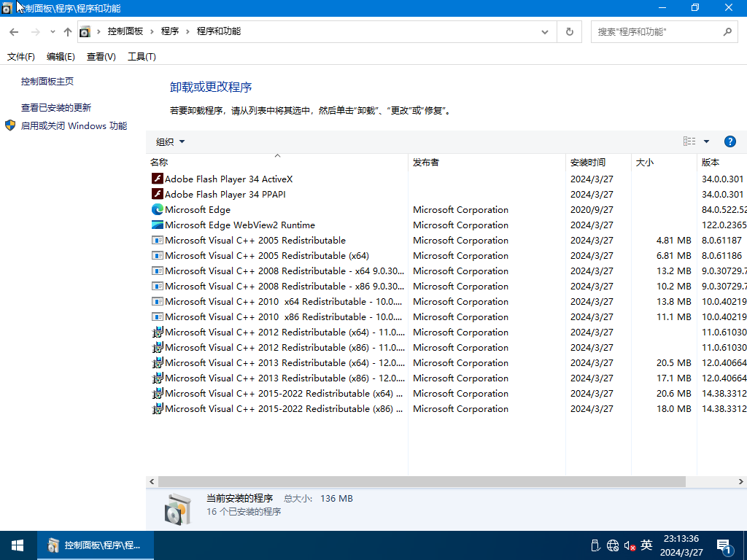Click the address bar location icon
Image resolution: width=747 pixels, height=560 pixels.
(85, 32)
